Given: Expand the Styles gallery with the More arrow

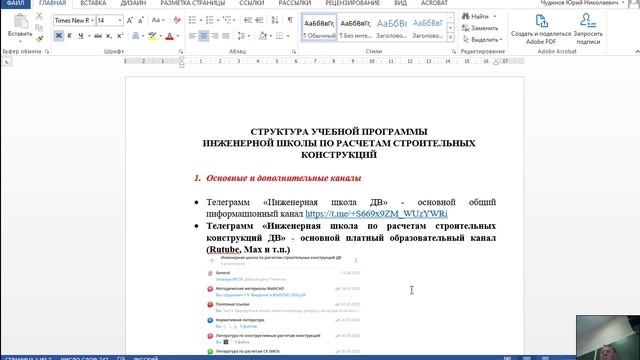Looking at the screenshot, I should pos(451,37).
